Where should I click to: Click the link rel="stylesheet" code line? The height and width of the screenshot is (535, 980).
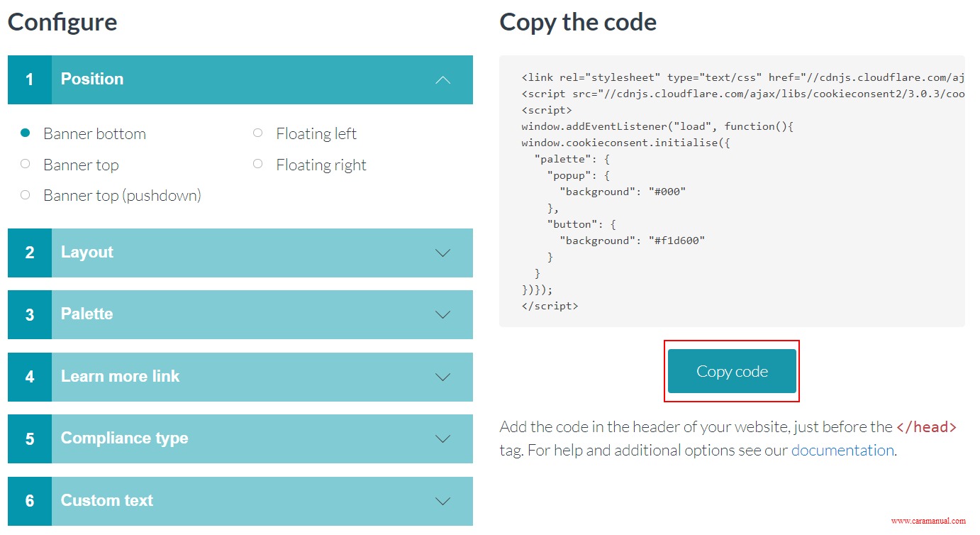[x=742, y=77]
